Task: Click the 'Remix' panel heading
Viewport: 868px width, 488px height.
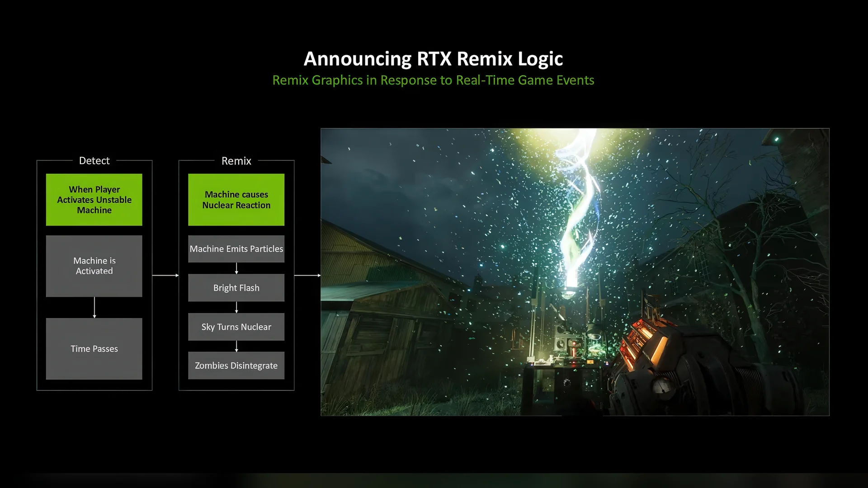Action: (236, 161)
